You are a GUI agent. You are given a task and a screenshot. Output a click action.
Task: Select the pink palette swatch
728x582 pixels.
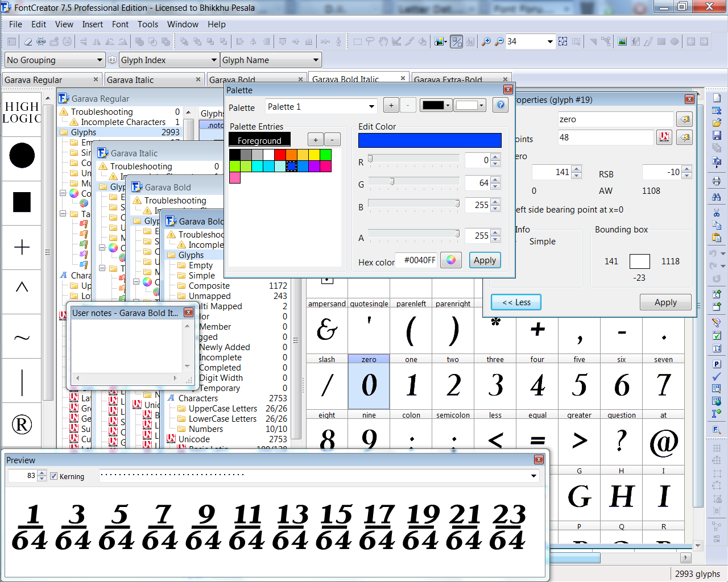tap(234, 177)
